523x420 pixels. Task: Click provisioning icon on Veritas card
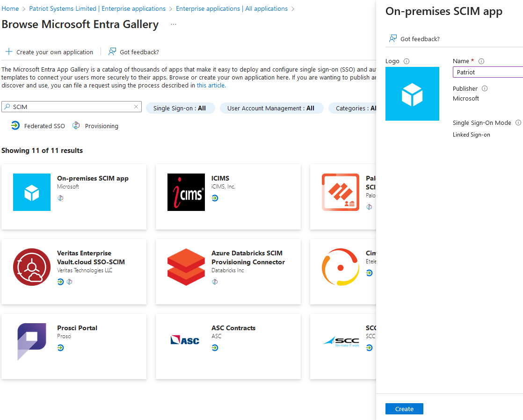(x=69, y=282)
